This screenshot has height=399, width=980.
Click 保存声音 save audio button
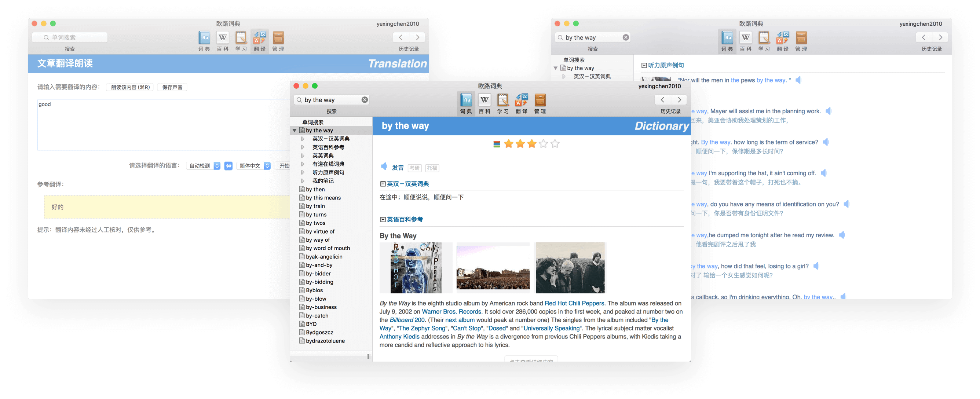coord(172,88)
